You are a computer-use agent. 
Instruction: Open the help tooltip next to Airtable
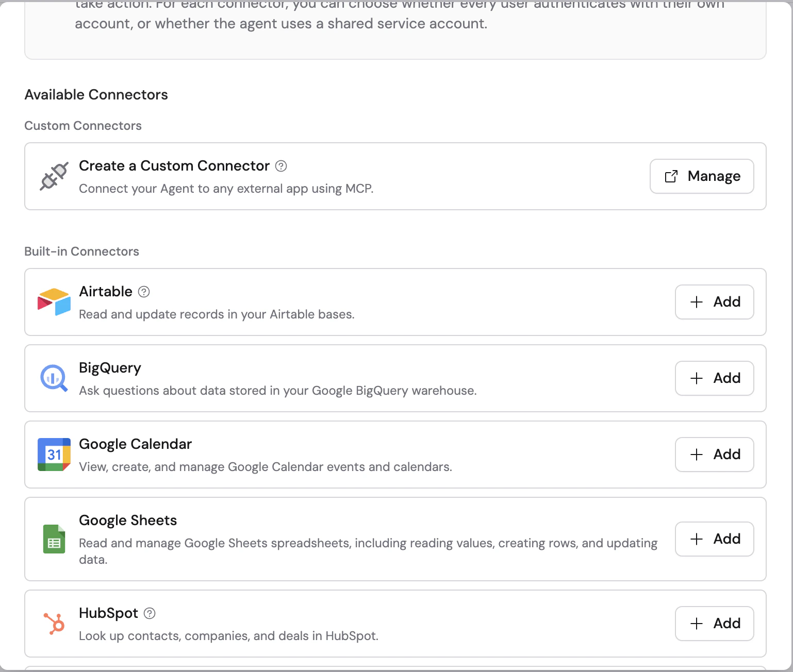(144, 292)
